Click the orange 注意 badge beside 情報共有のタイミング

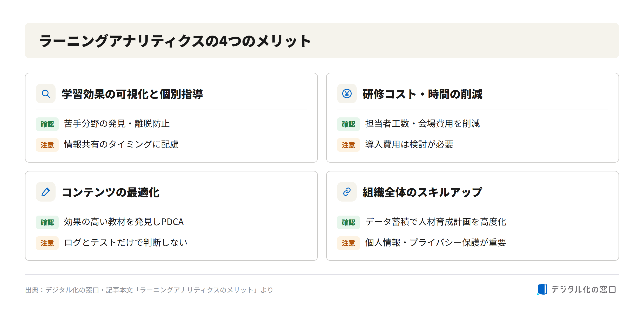click(47, 145)
